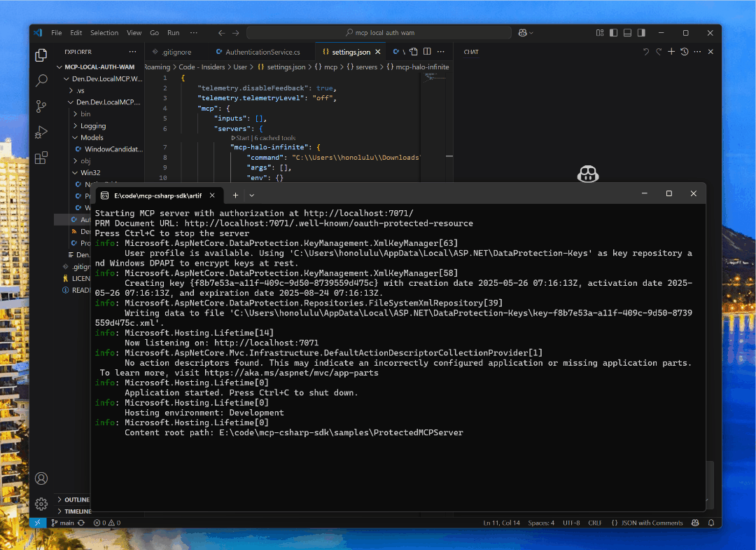Start a new chat with the plus icon
756x550 pixels.
coord(671,52)
